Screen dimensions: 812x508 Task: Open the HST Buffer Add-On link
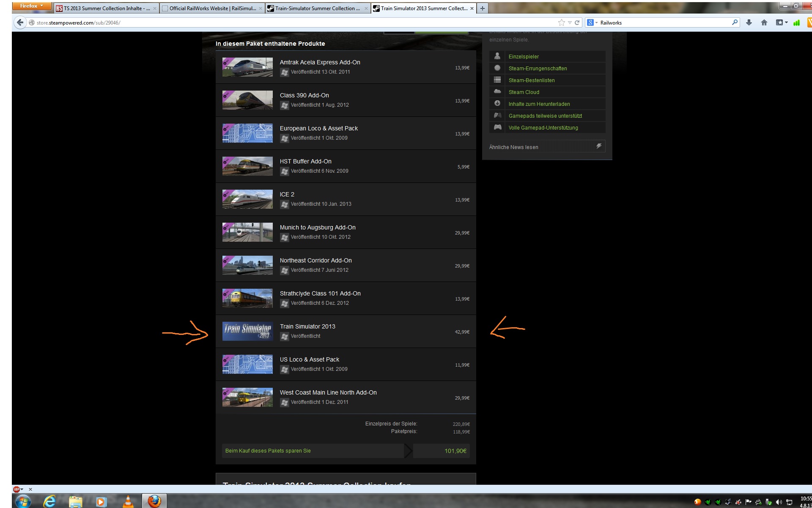coord(305,161)
